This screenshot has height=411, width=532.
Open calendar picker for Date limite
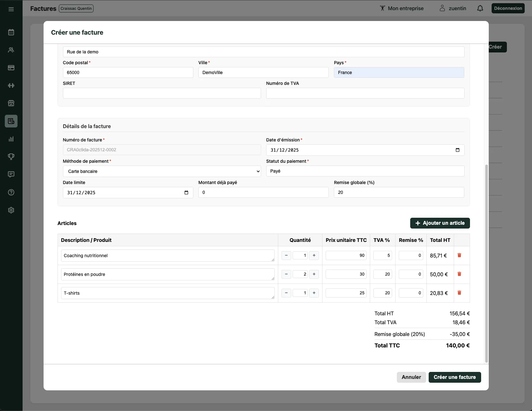(x=186, y=193)
